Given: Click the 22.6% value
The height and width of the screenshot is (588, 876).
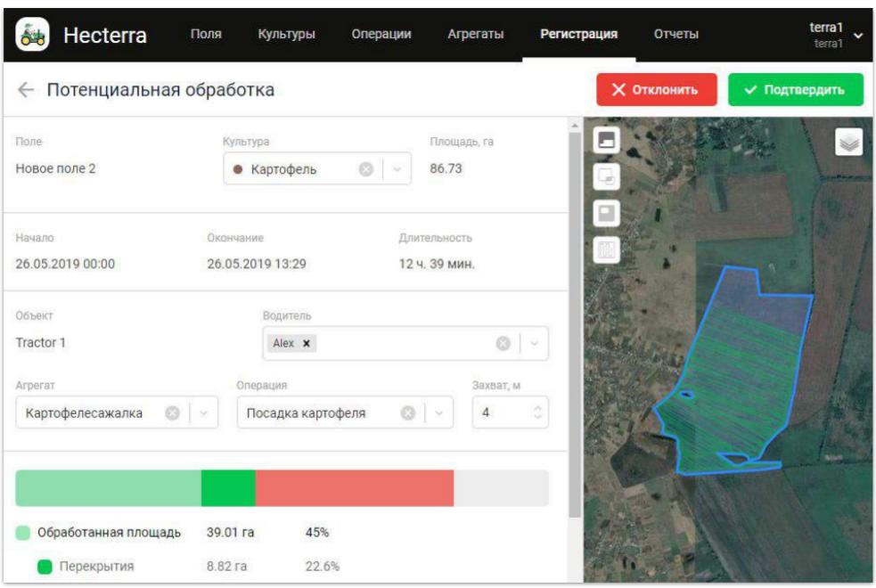Looking at the screenshot, I should 323,567.
